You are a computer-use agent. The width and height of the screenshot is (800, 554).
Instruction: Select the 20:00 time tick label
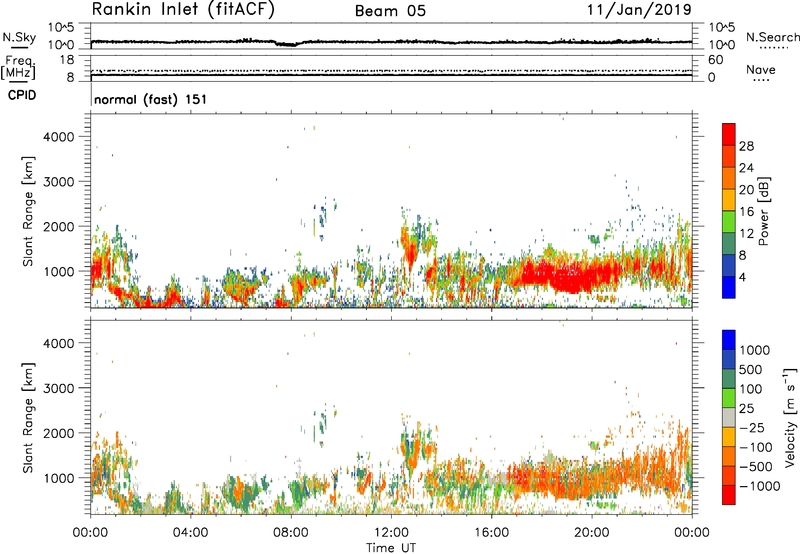coord(592,533)
